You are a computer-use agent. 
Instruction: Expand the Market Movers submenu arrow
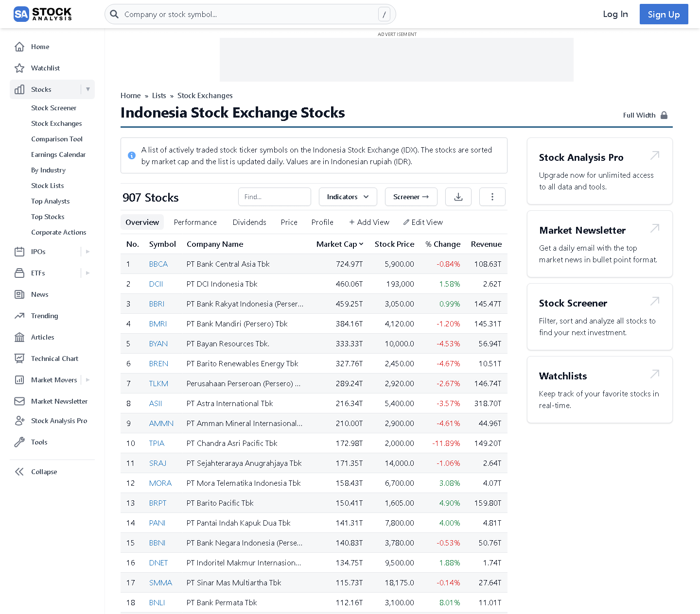pyautogui.click(x=88, y=380)
